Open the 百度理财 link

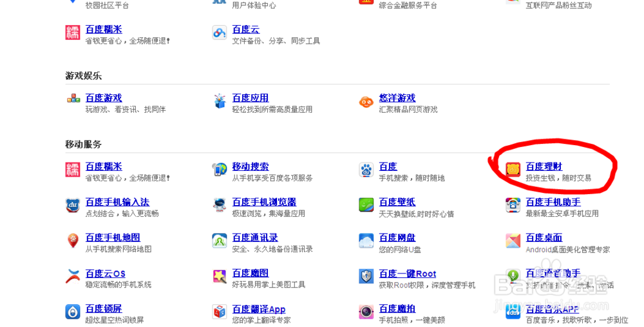pyautogui.click(x=544, y=166)
